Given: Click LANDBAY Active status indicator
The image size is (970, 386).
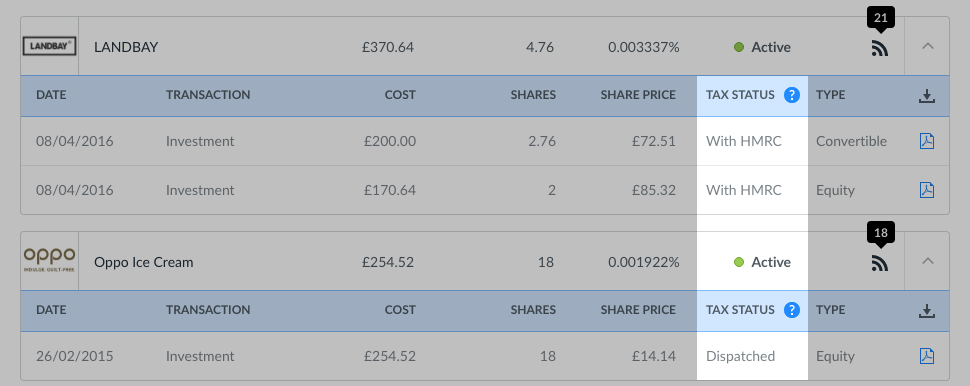Looking at the screenshot, I should click(762, 47).
